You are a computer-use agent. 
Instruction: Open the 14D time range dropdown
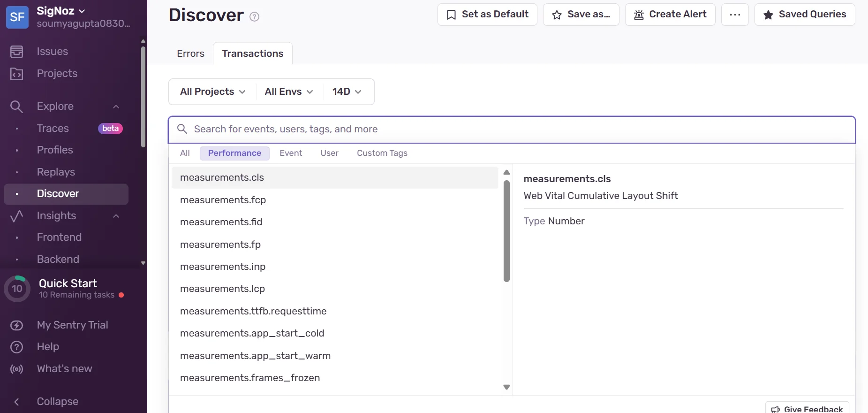pyautogui.click(x=347, y=92)
